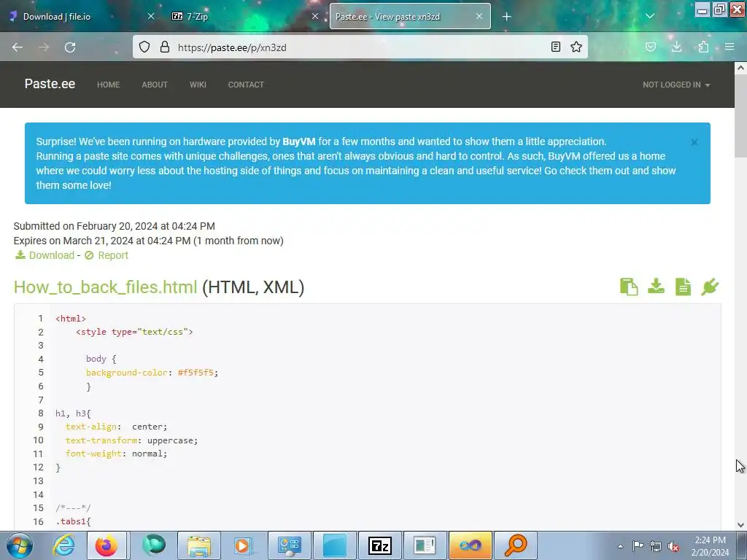747x560 pixels.
Task: Toggle reader view icon in address bar
Action: point(555,47)
